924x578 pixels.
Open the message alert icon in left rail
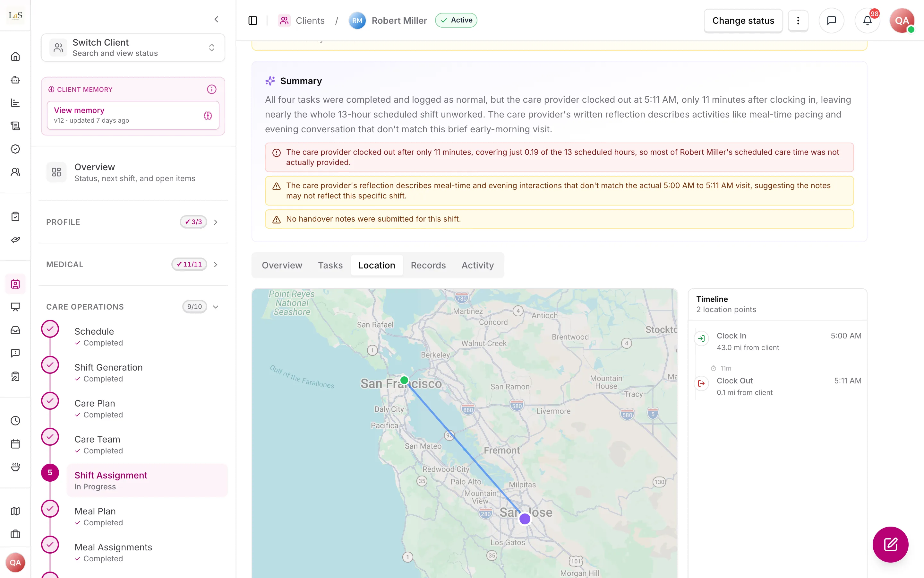coord(15,353)
